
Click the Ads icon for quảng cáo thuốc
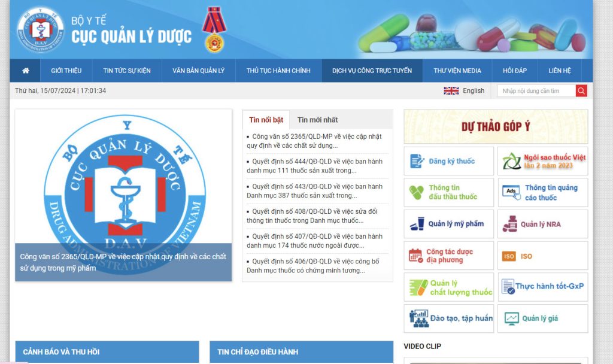click(511, 192)
